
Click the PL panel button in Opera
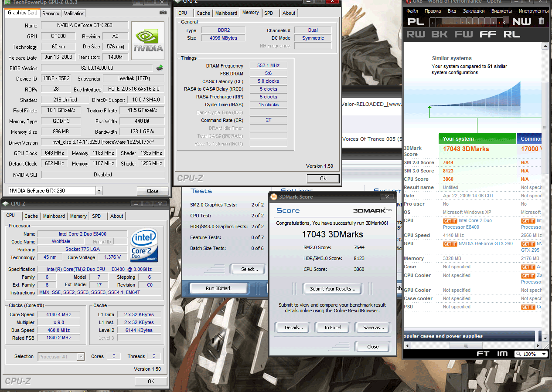[416, 21]
